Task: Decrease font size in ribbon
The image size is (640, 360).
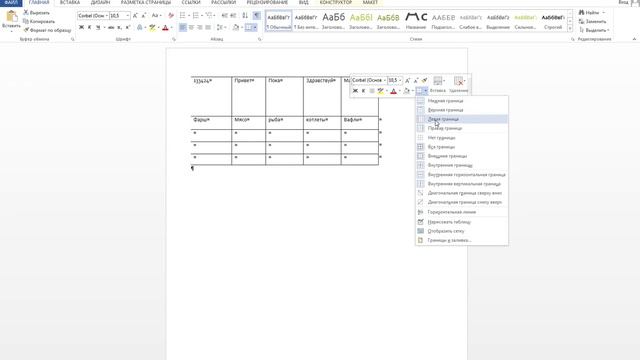Action: (x=144, y=16)
